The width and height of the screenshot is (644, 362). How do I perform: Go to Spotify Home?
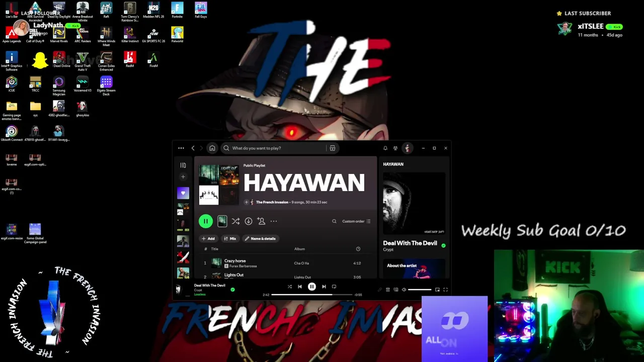pos(212,148)
